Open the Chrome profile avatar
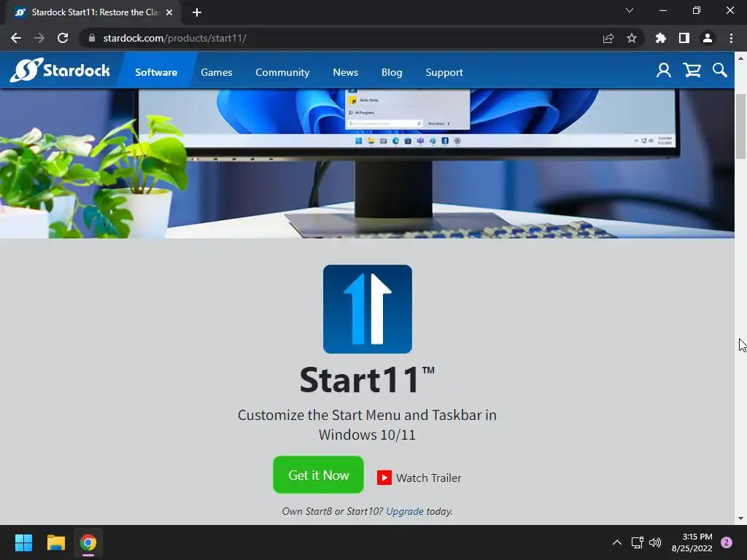The width and height of the screenshot is (747, 560). point(708,38)
